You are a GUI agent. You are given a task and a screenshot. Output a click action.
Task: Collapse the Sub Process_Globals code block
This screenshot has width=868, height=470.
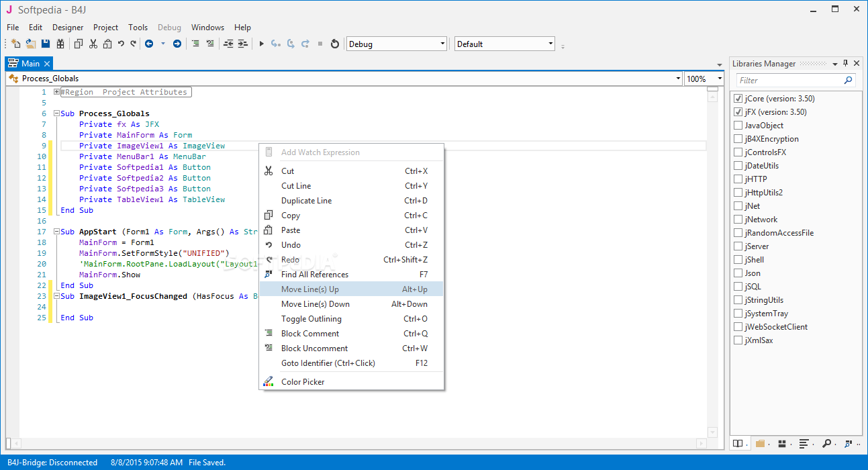(57, 113)
